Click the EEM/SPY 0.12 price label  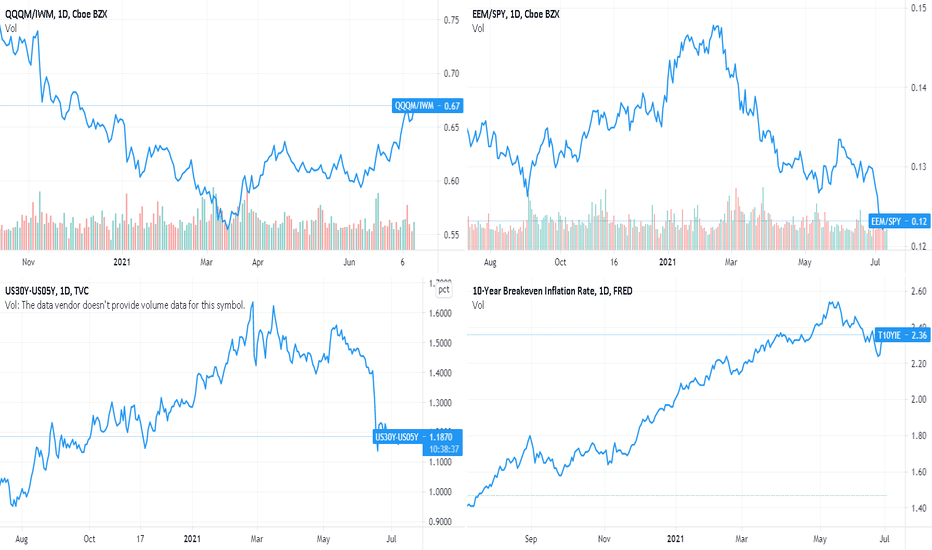tap(899, 221)
